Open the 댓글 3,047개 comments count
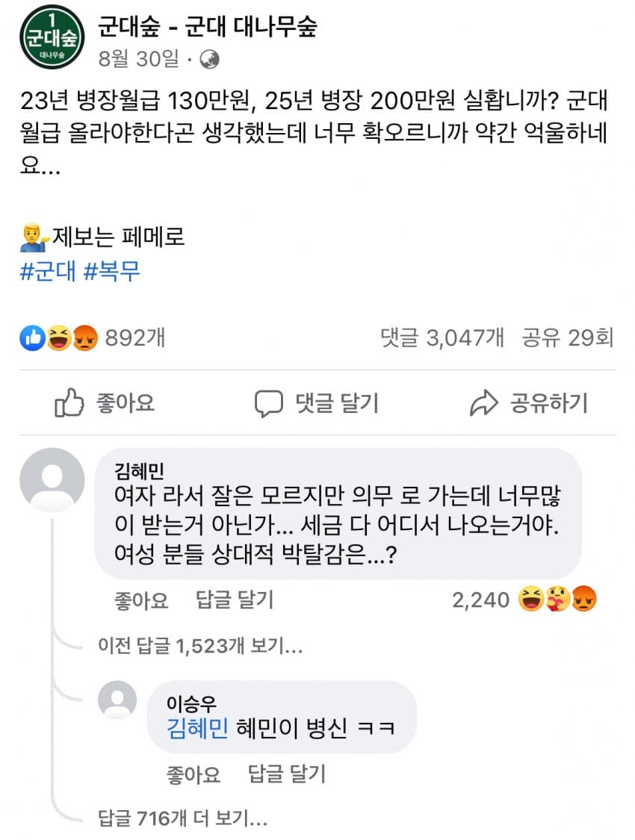The height and width of the screenshot is (840, 635). coord(442,338)
